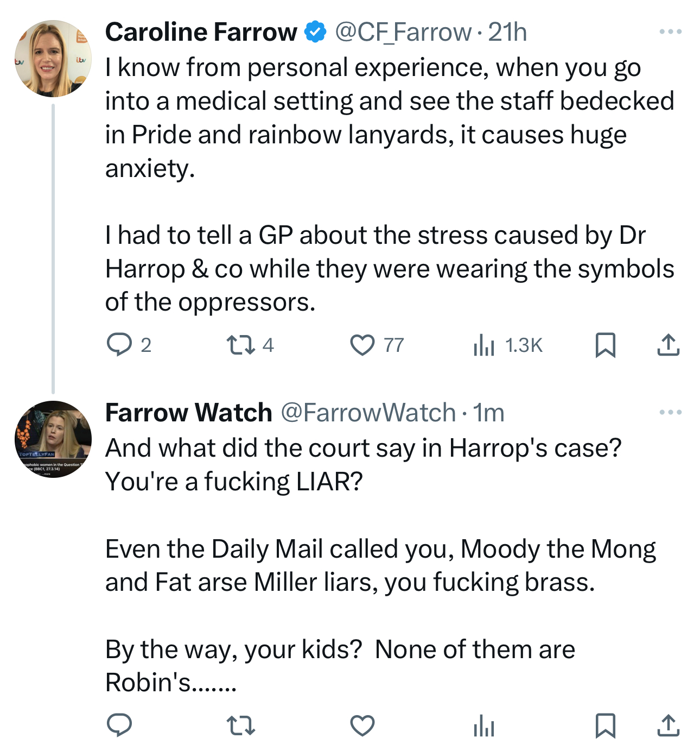The width and height of the screenshot is (700, 751).
Task: Click the 21h timestamp on first tweet
Action: pos(507,32)
